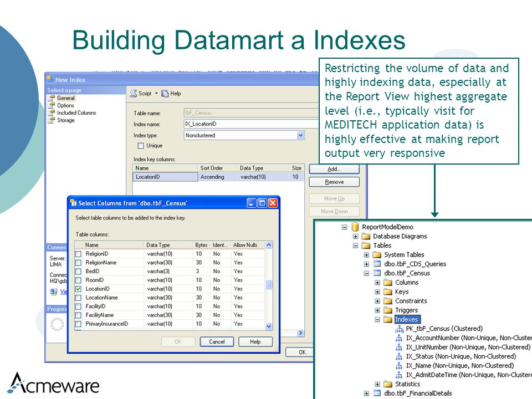532x399 pixels.
Task: Select the LocationID index key row
Action: pos(218,177)
